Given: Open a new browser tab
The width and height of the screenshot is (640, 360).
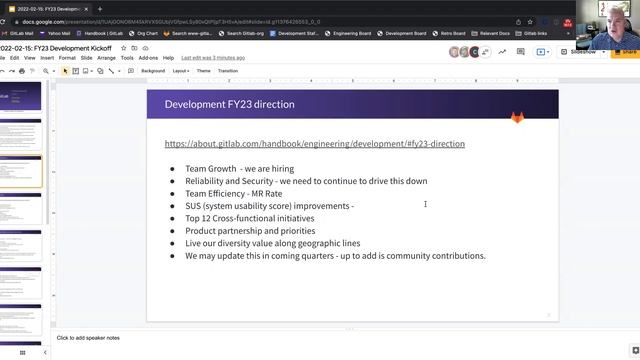Looking at the screenshot, I should pos(100,9).
